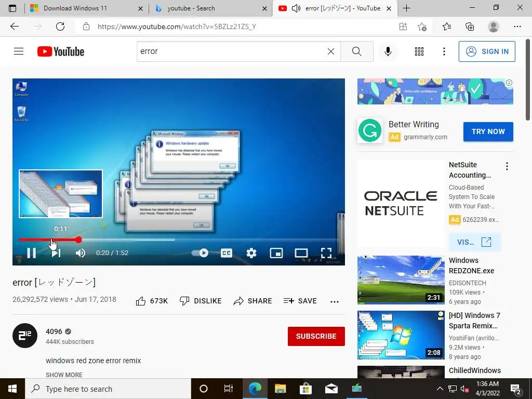This screenshot has width=532, height=399.
Task: Click DISLIKE on the video
Action: pos(201,301)
